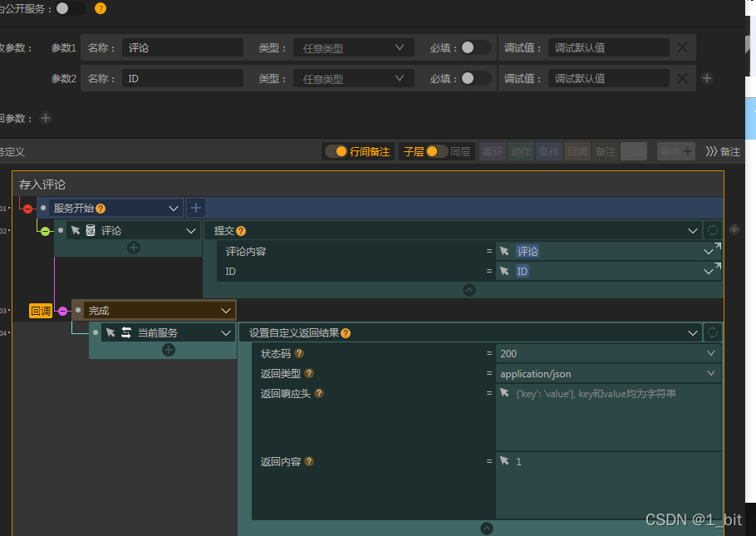Screen dimensions: 756x536
Task: Edit the debug value field of 参数1
Action: [x=608, y=47]
